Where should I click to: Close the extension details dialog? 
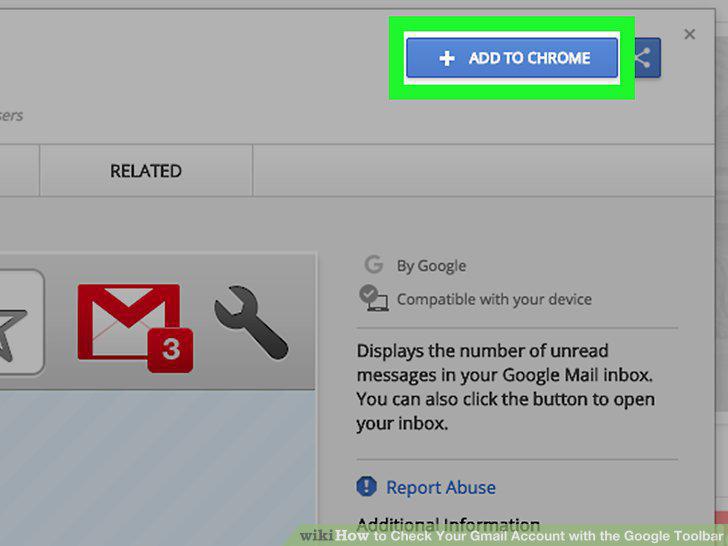click(x=689, y=34)
